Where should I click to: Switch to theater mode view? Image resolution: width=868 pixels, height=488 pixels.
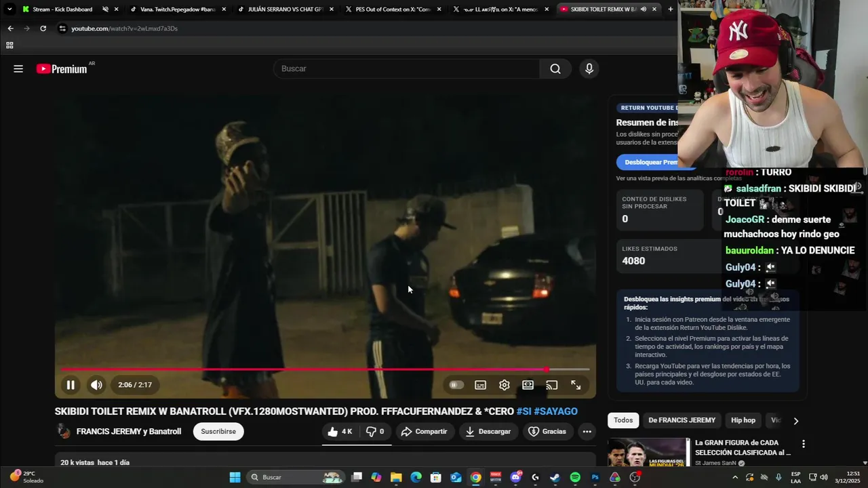(x=528, y=385)
